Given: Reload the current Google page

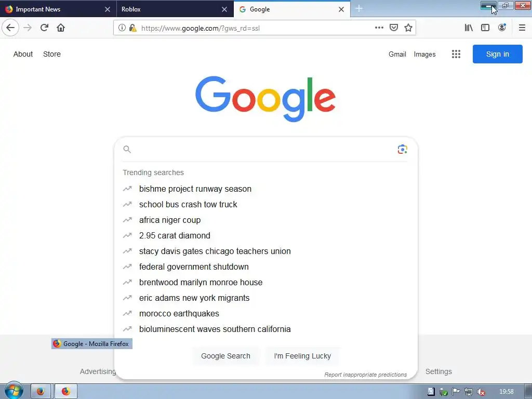Looking at the screenshot, I should pos(44,28).
